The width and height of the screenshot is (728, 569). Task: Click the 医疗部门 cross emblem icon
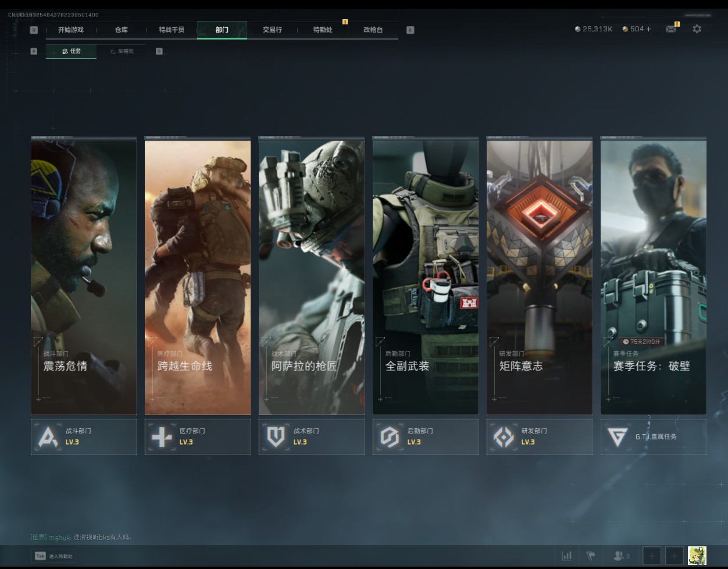(x=162, y=437)
